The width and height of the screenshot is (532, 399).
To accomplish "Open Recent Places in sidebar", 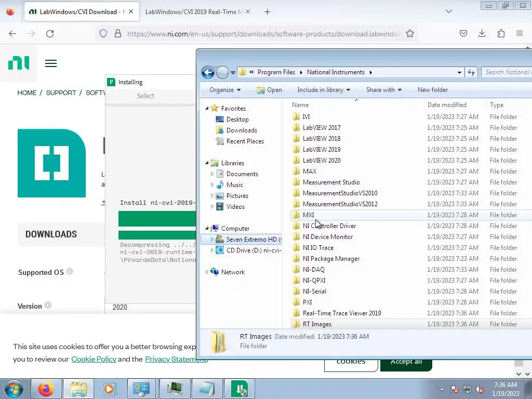I will point(245,141).
